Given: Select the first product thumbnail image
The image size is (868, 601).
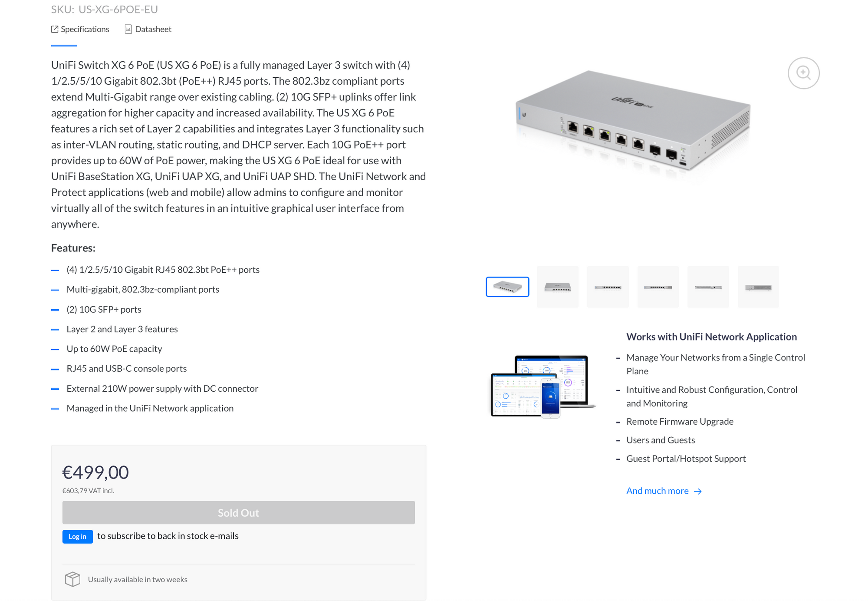Looking at the screenshot, I should click(507, 286).
